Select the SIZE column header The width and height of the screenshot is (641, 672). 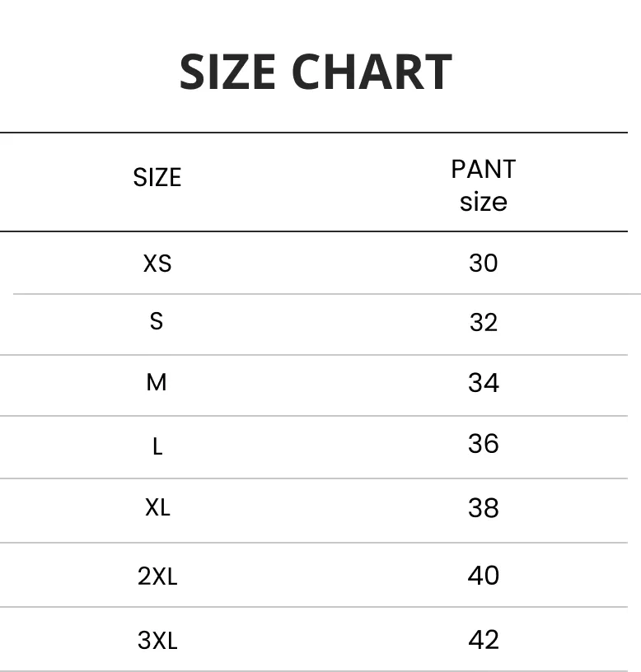pos(157,177)
